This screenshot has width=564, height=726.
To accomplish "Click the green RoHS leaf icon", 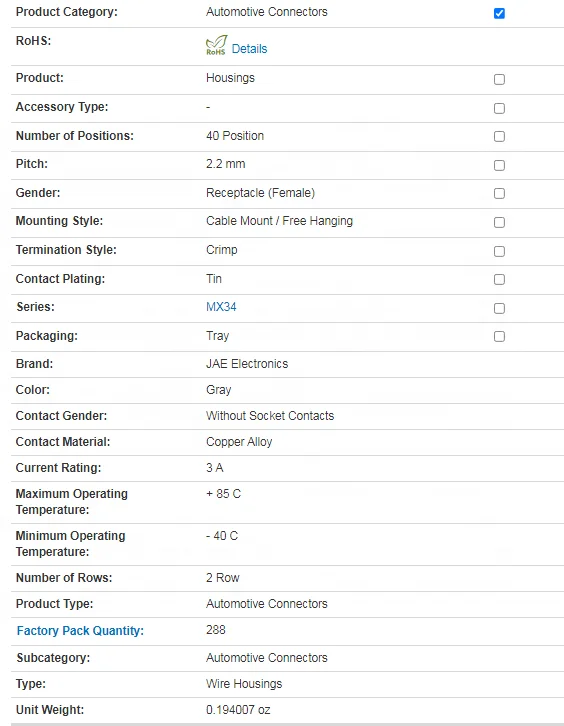I will coord(216,45).
